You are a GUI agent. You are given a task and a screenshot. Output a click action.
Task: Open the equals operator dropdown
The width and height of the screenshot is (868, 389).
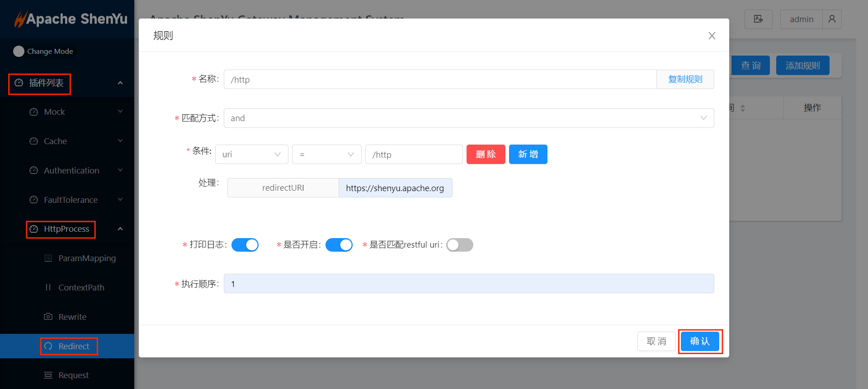(x=326, y=155)
